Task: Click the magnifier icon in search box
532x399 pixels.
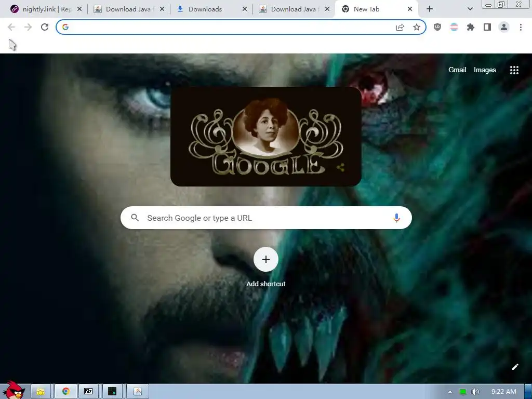Action: pos(135,218)
